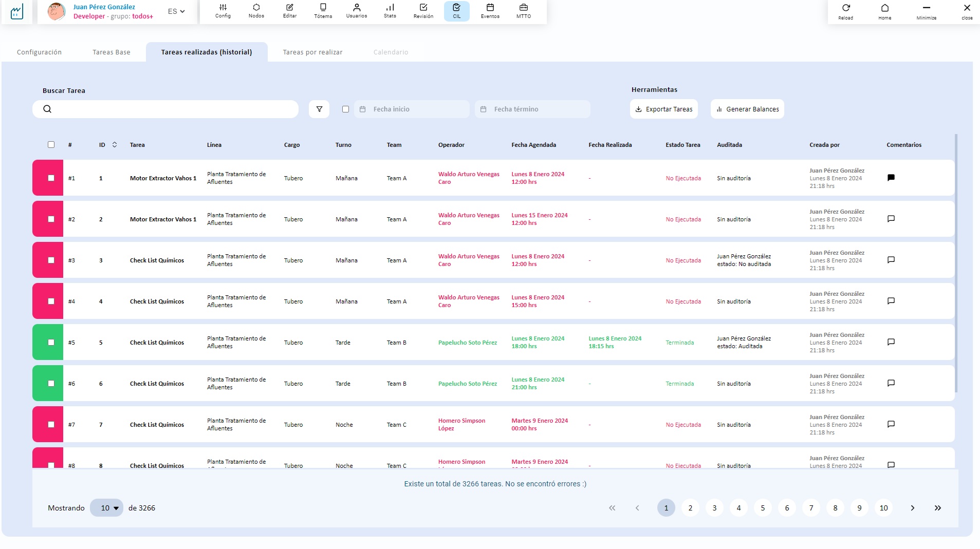Open comments for task #1
The image size is (980, 549).
point(891,178)
